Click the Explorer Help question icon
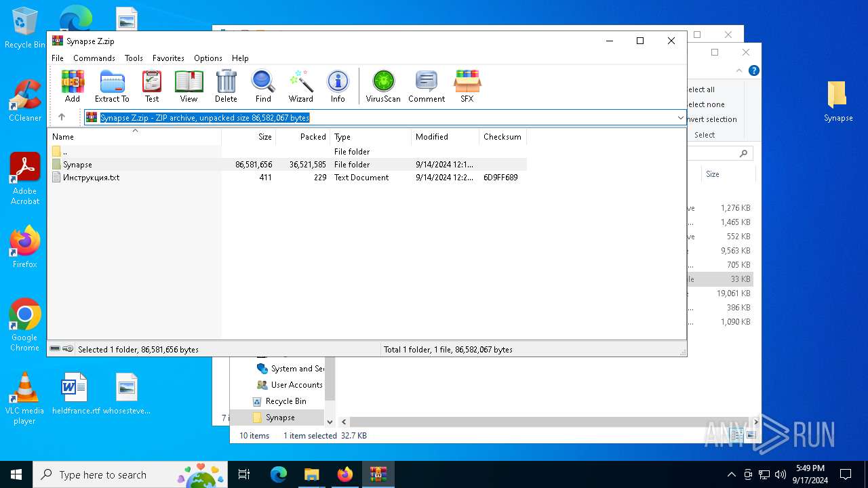Screen dimensions: 868x488 (x=753, y=70)
